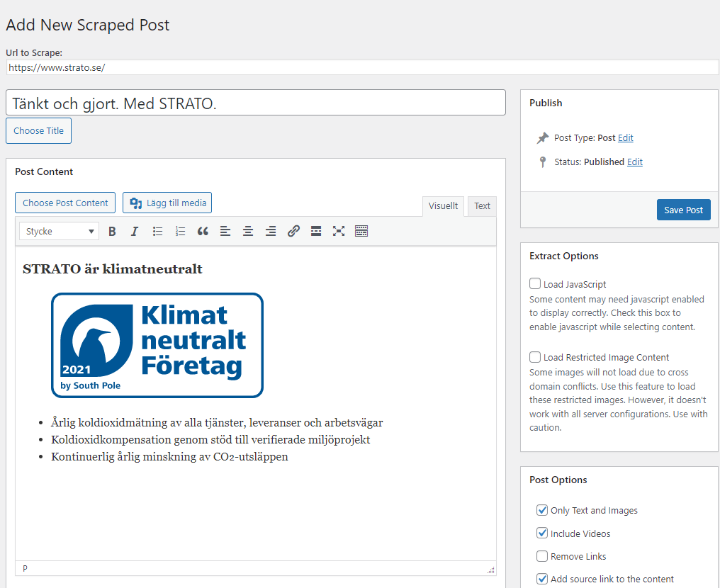Click into the post title field
This screenshot has width=720, height=588.
tap(256, 103)
